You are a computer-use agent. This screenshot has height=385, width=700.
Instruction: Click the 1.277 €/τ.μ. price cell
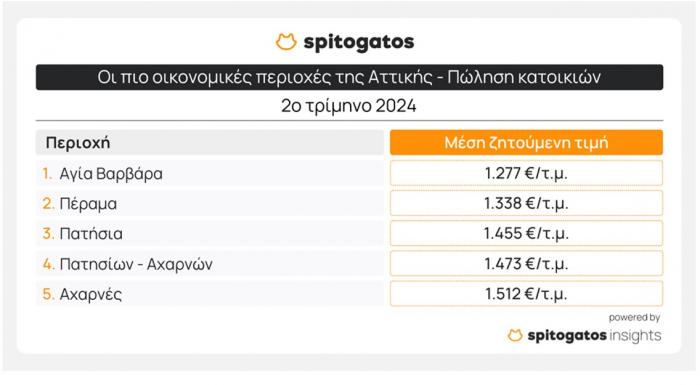click(526, 173)
